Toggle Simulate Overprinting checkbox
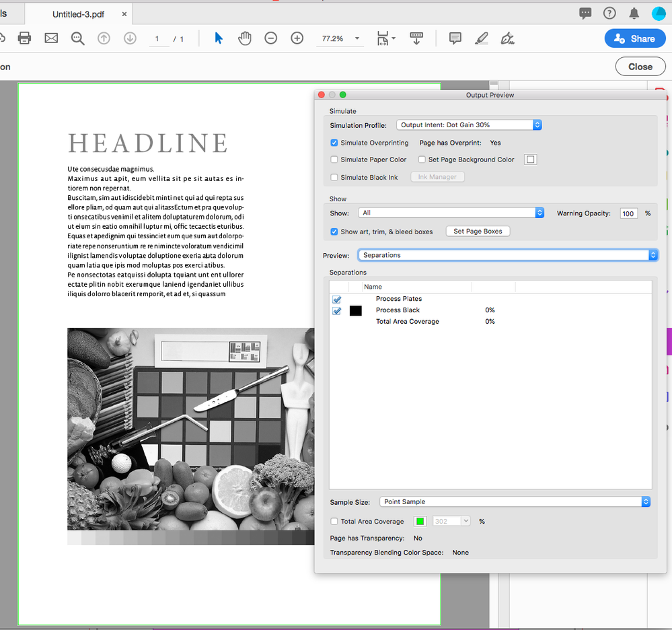The height and width of the screenshot is (630, 672). pyautogui.click(x=334, y=143)
